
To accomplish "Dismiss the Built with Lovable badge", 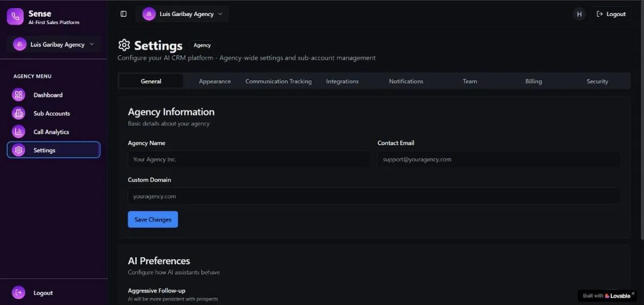I will (633, 293).
